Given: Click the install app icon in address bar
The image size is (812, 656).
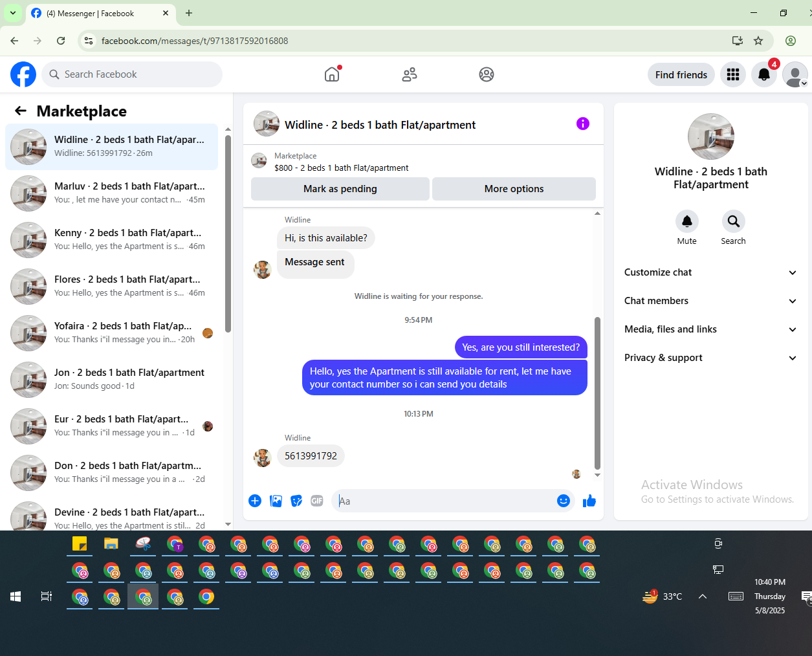Looking at the screenshot, I should (x=737, y=41).
